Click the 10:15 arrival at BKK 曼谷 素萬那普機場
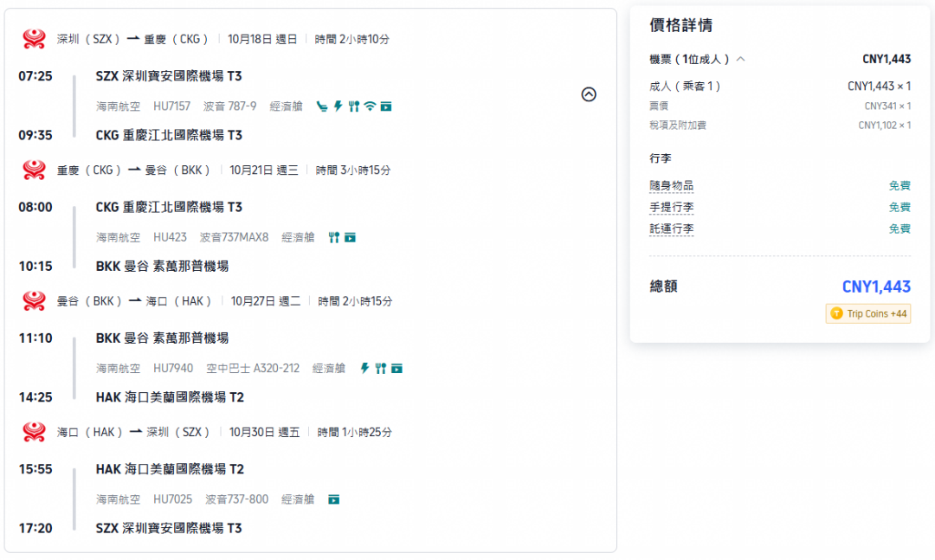Viewport: 935px width, 560px height. point(35,266)
